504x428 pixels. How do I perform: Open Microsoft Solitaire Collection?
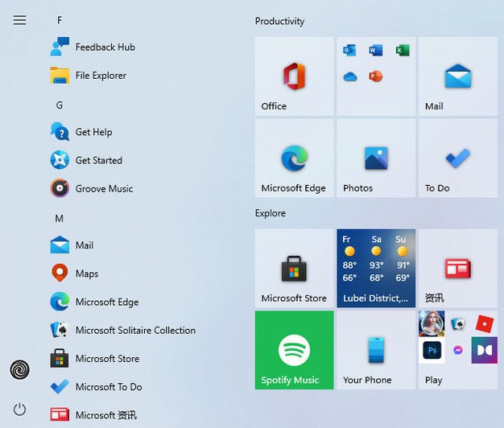[x=123, y=330]
